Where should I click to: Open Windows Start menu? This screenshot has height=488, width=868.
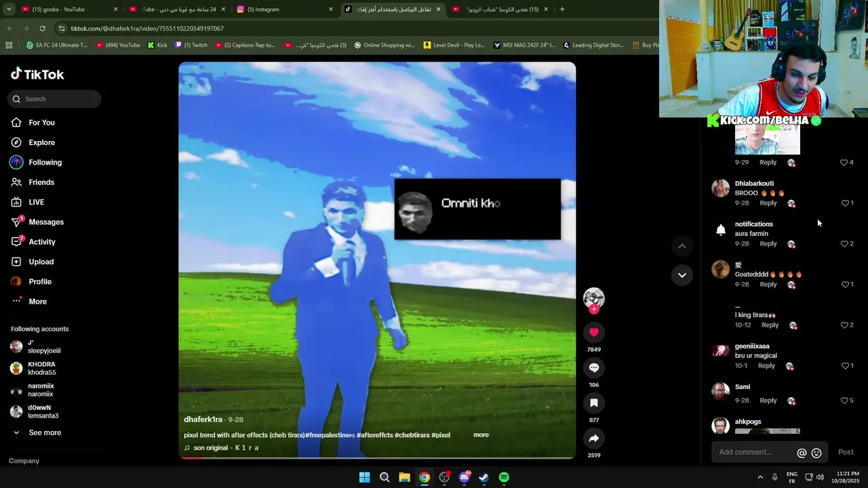[364, 477]
